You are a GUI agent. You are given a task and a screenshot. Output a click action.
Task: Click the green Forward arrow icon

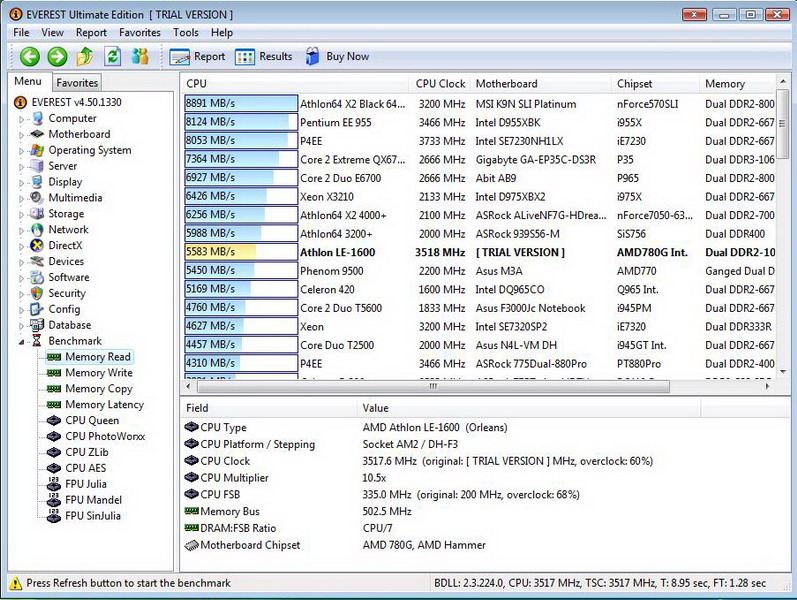click(x=57, y=57)
